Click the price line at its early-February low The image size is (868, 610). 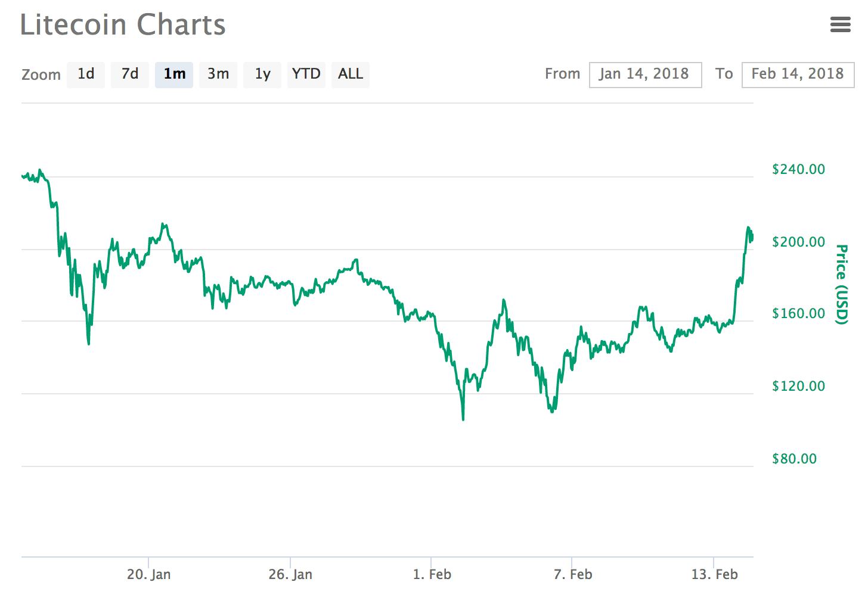tap(463, 419)
